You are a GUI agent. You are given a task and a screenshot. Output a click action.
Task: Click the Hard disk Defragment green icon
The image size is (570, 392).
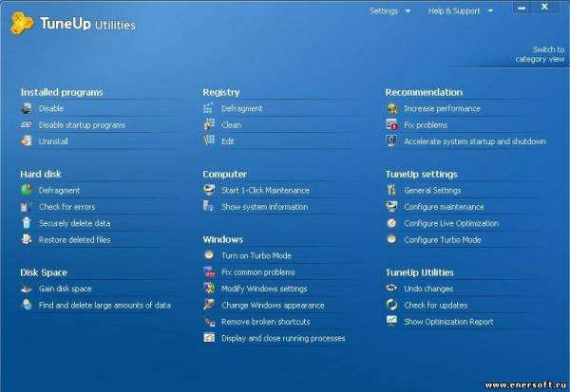(27, 190)
